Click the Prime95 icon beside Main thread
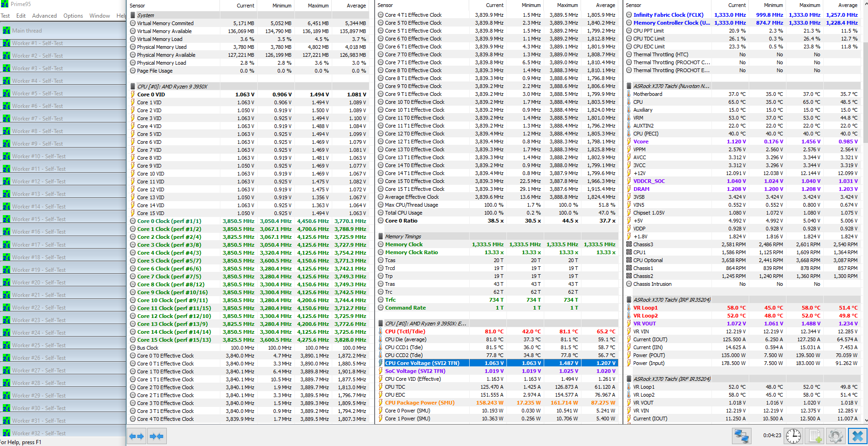Screen dimensions: 868x446 coord(7,31)
